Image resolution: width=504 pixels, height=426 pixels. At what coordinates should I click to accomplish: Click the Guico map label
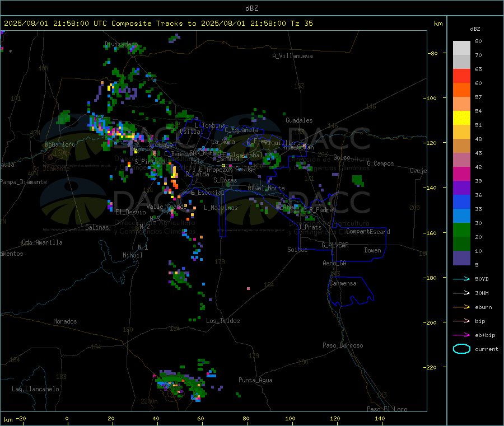click(x=342, y=157)
